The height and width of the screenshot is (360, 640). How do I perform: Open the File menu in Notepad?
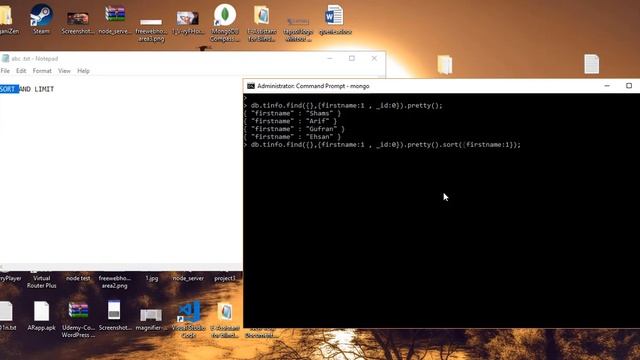click(5, 71)
